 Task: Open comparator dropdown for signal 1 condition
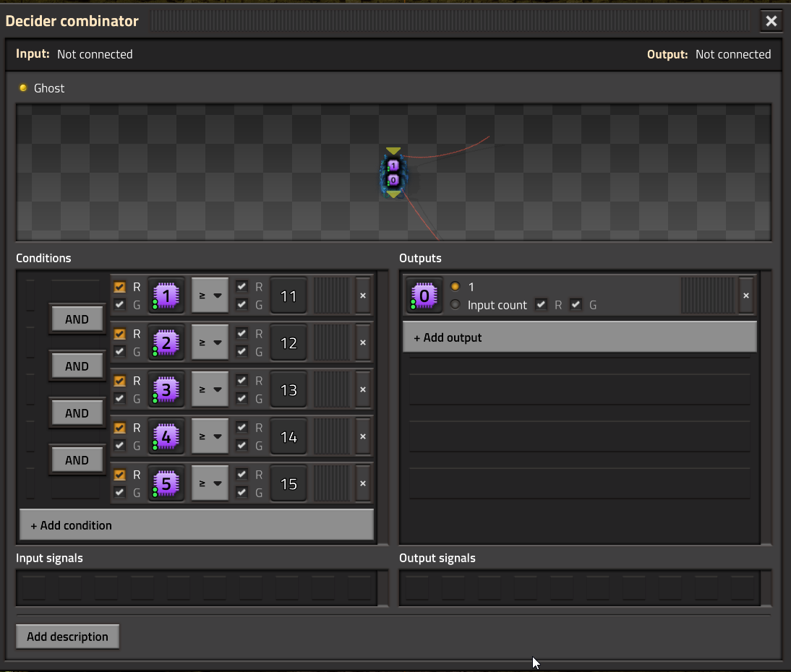[210, 296]
